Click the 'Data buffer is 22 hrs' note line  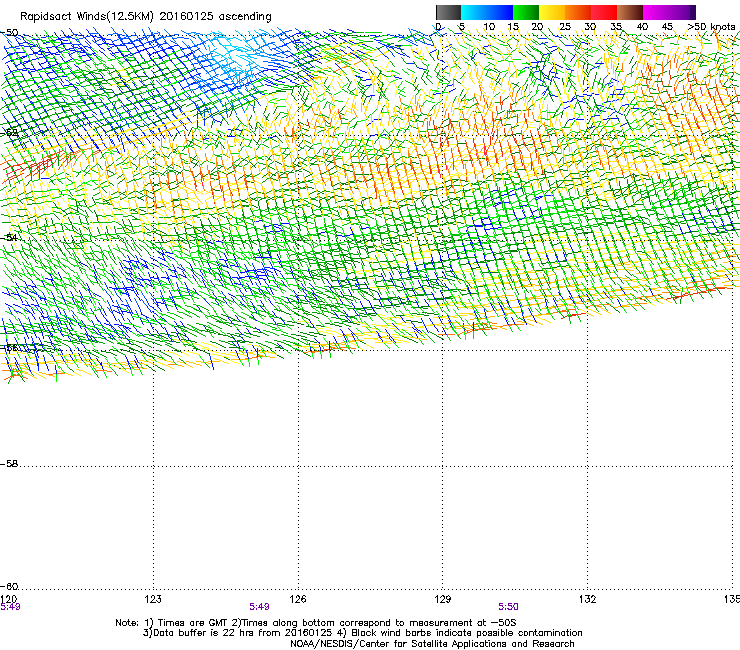click(x=362, y=633)
